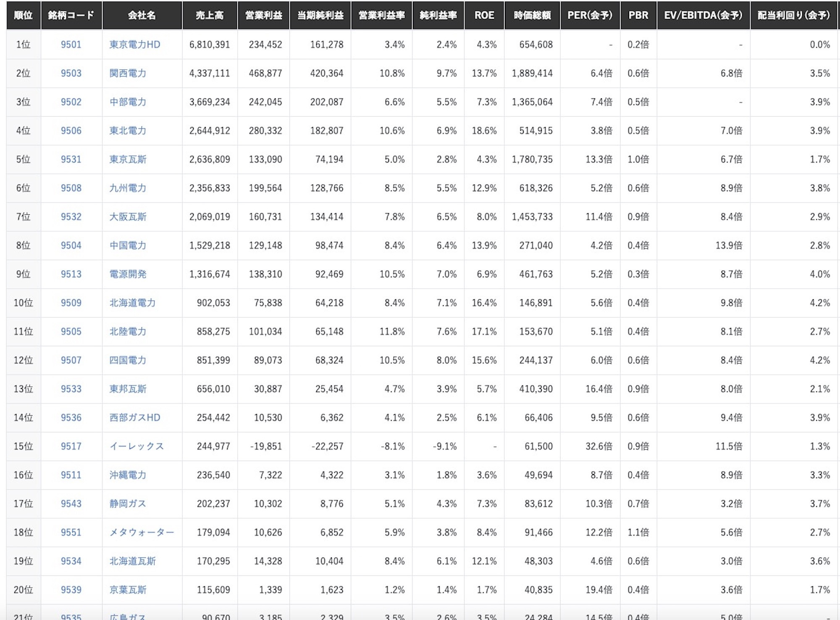Image resolution: width=840 pixels, height=620 pixels.
Task: Open company link 東邦瓦斯
Action: point(128,389)
